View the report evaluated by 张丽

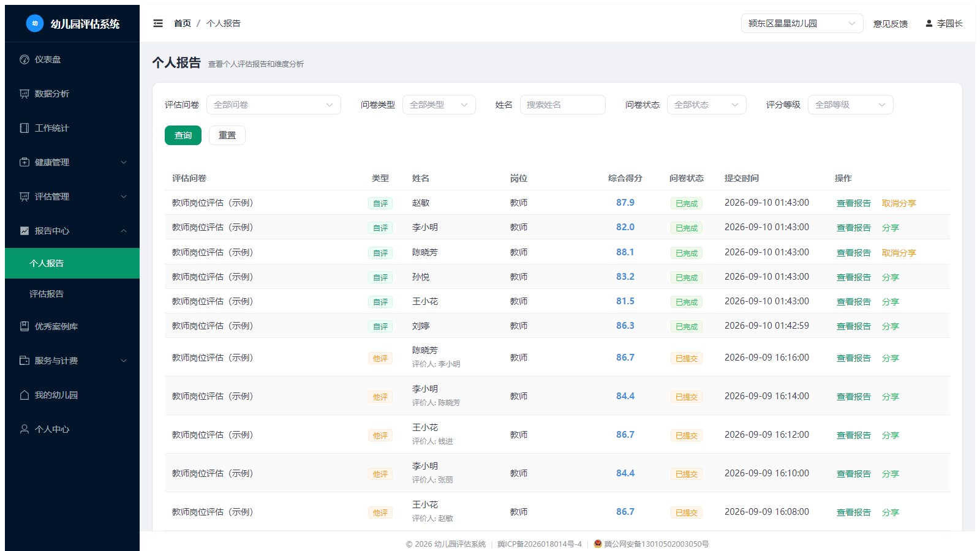tap(854, 474)
